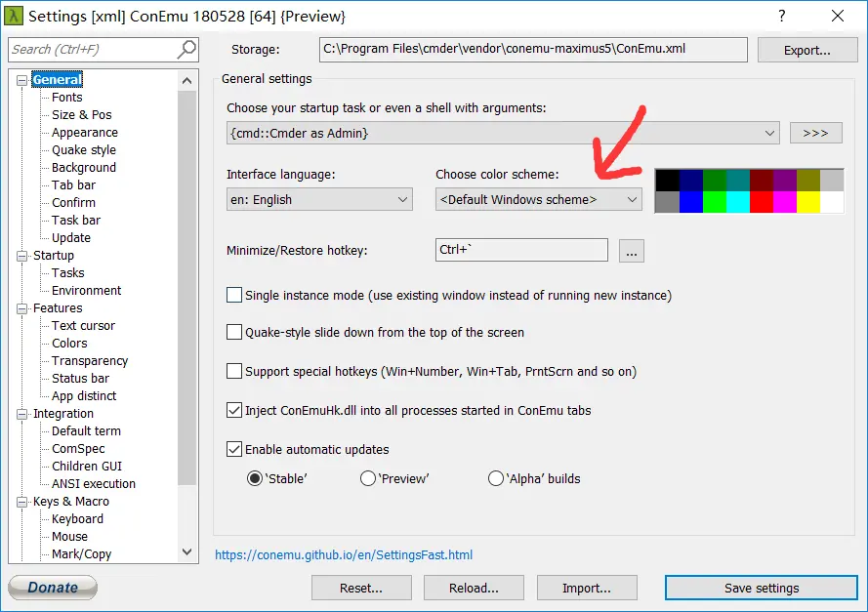Open ComSpec settings page
Image resolution: width=868 pixels, height=612 pixels.
[78, 449]
